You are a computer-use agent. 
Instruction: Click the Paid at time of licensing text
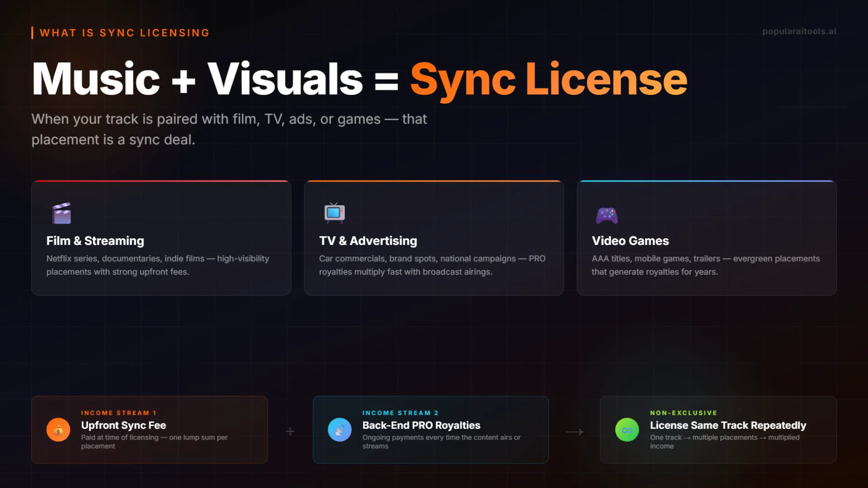154,442
